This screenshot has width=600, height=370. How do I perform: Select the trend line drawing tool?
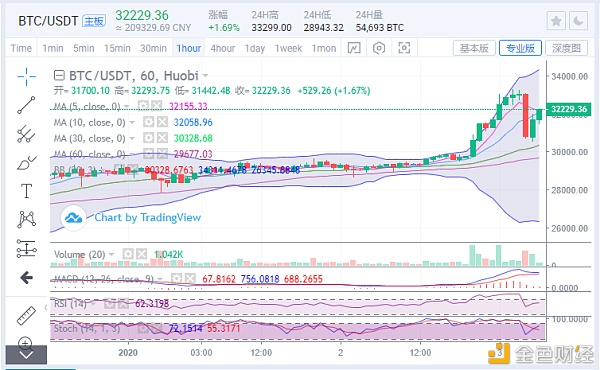(26, 105)
